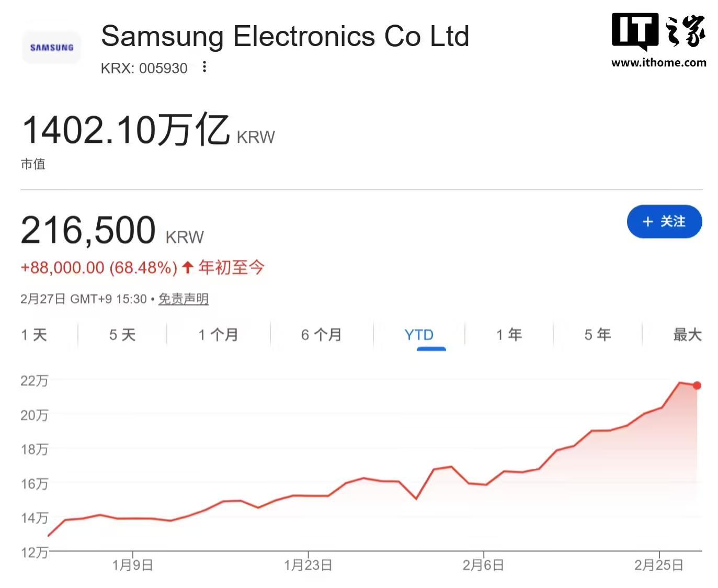Click the 关注 follow button

664,221
